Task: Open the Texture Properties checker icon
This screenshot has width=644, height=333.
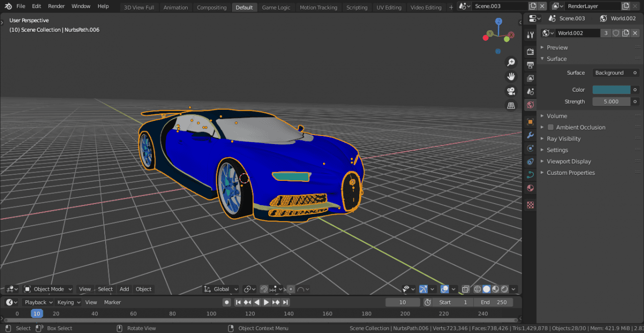Action: [530, 205]
